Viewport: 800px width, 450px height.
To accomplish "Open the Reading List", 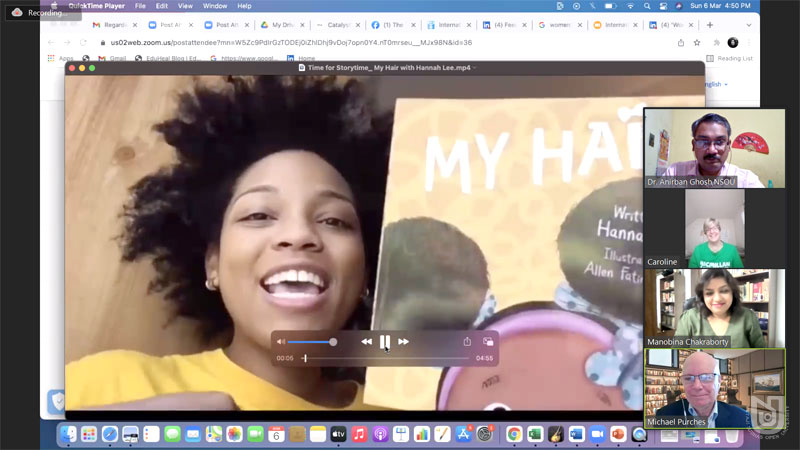I will tap(730, 59).
